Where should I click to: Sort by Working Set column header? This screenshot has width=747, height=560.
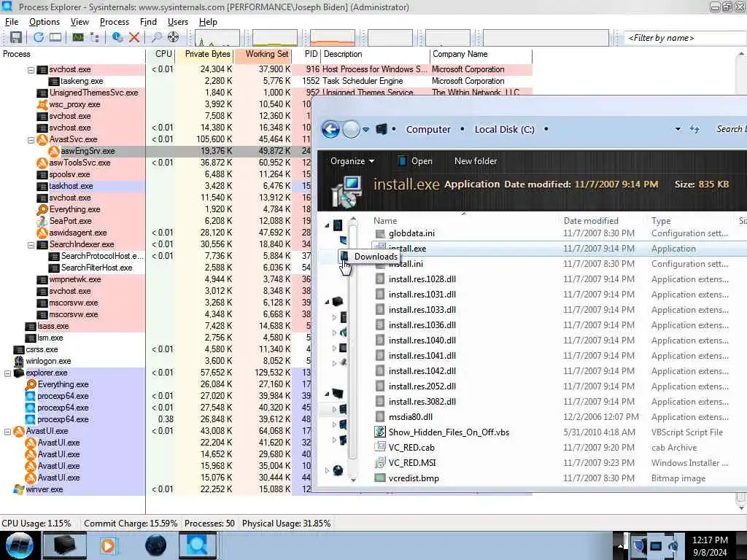[263, 54]
